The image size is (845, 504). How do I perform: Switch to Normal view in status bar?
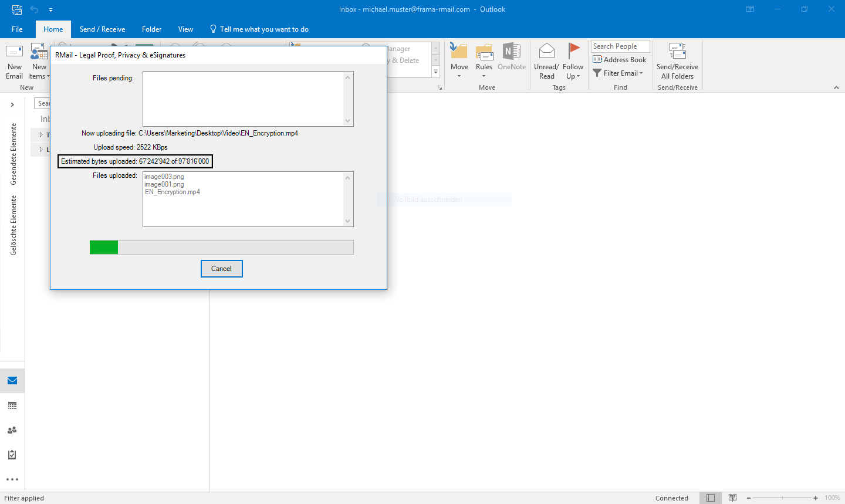[x=711, y=498]
